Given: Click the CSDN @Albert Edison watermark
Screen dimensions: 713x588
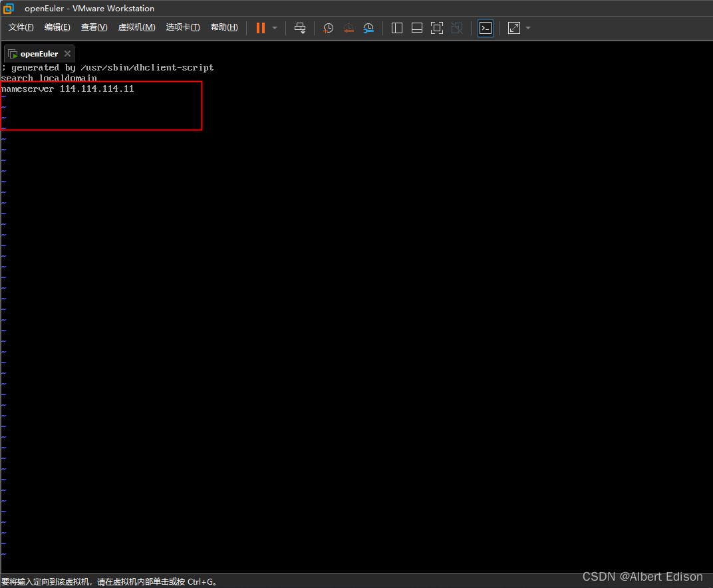Looking at the screenshot, I should coord(642,576).
